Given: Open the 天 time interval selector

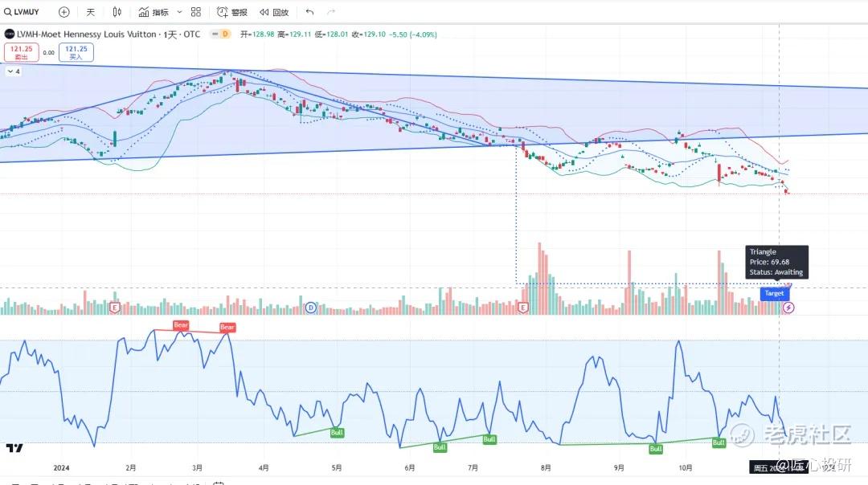Looking at the screenshot, I should (90, 11).
